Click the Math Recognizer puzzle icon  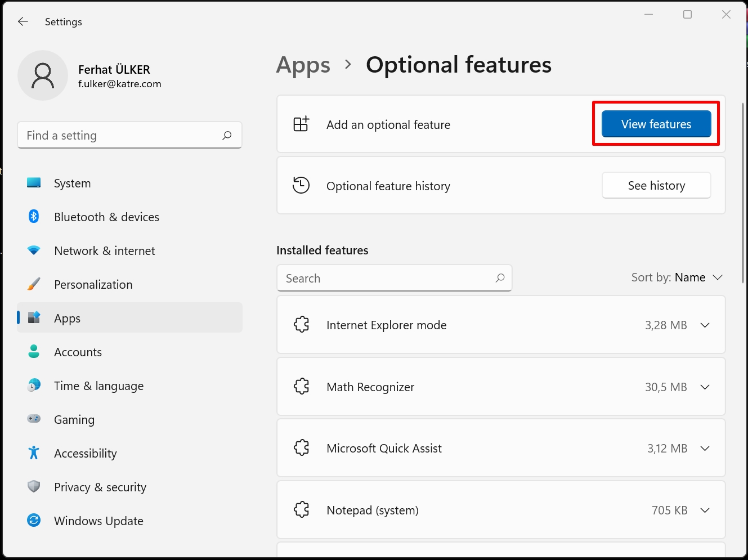tap(302, 387)
